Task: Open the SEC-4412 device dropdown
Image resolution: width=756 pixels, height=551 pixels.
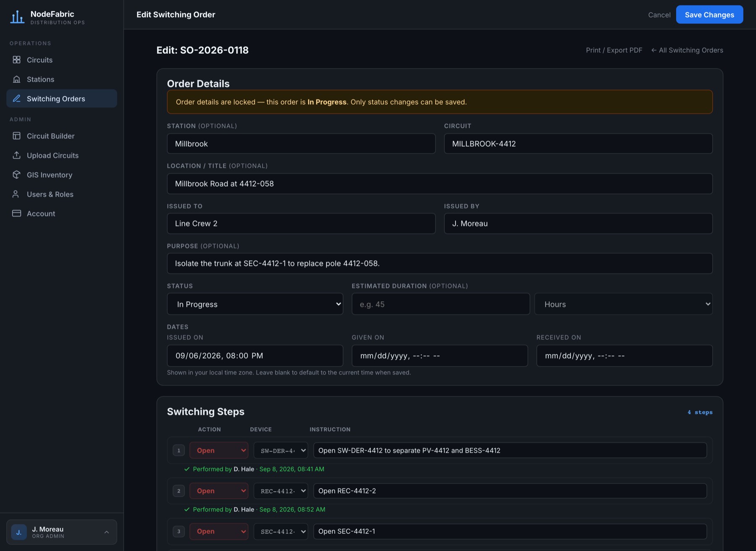Action: tap(281, 531)
